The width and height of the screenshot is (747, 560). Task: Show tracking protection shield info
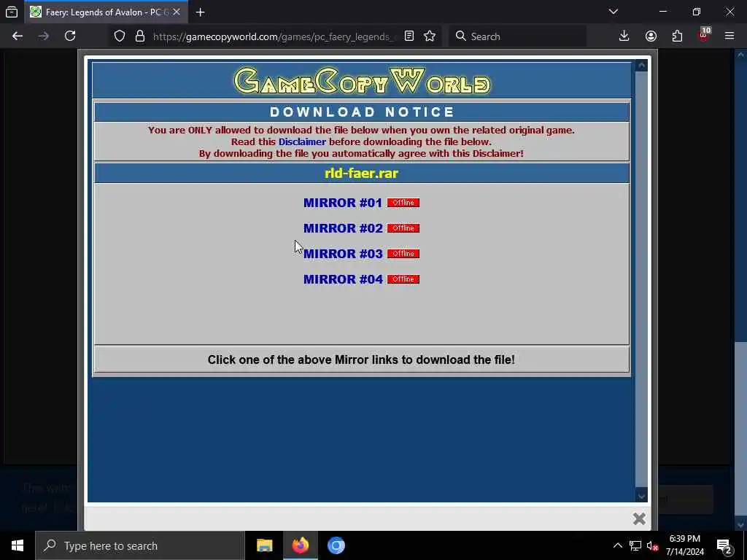(120, 36)
